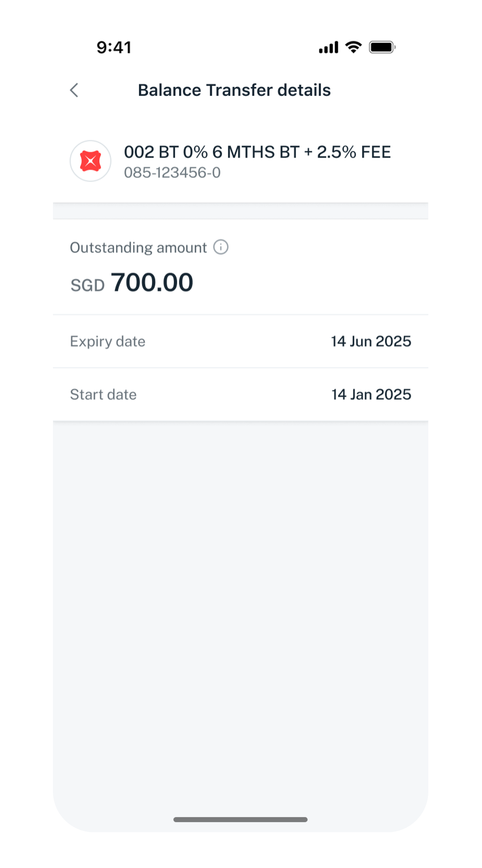482x868 pixels.
Task: Tap the home indicator bar
Action: coord(240,820)
